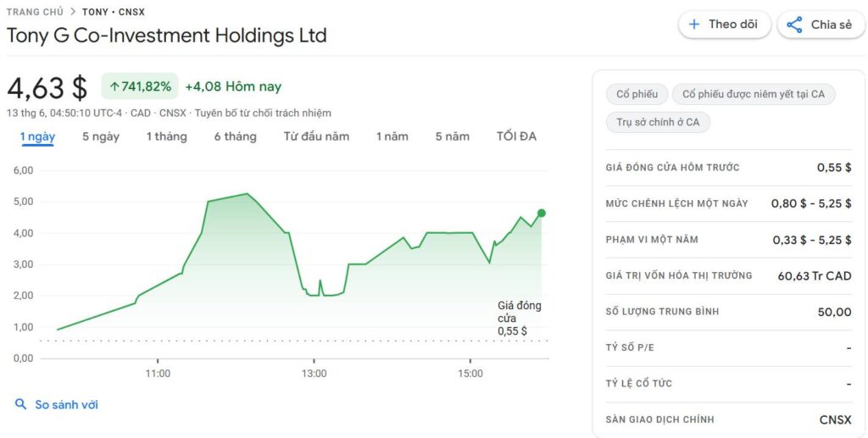Open Tuyên bố từ chối trách nhiệm link

263,113
